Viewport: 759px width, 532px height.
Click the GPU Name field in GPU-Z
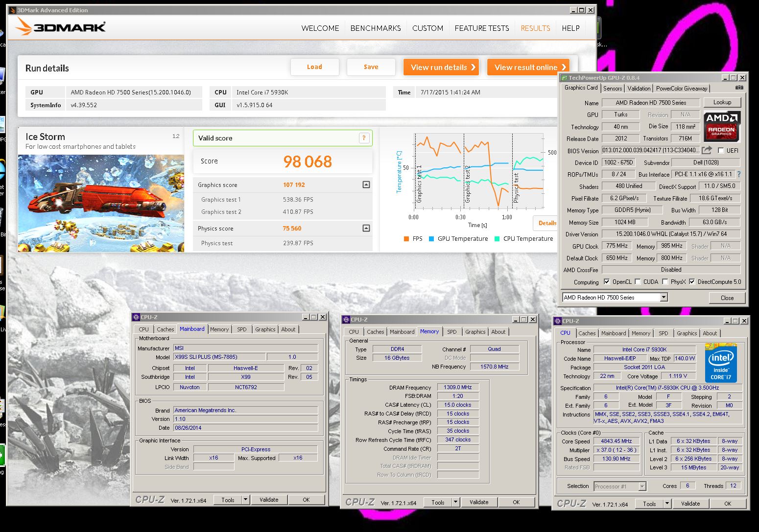651,103
